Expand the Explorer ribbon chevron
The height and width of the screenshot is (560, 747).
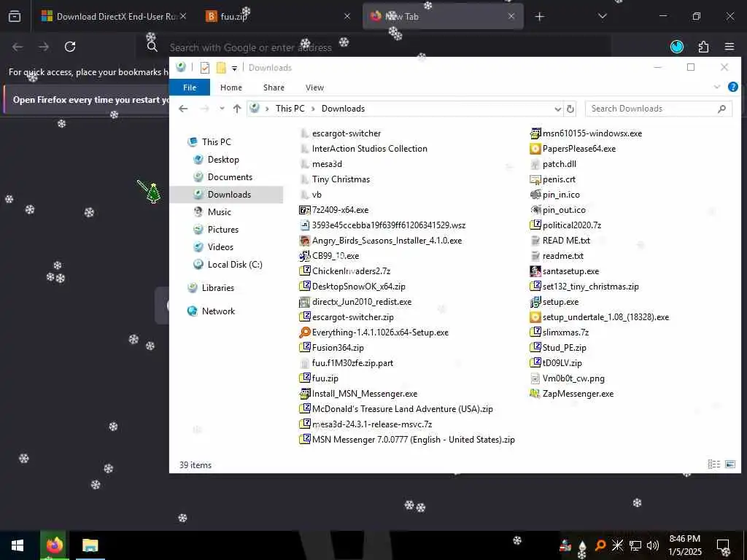click(x=717, y=87)
